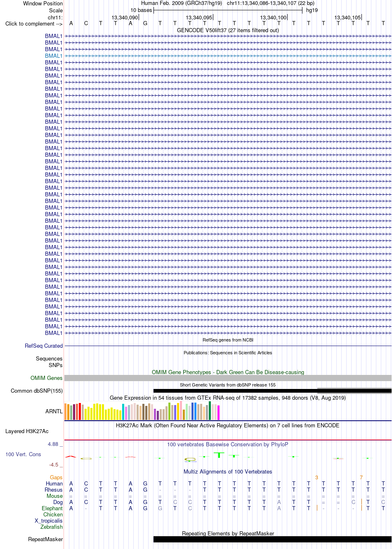392x549 pixels.
Task: Select the Human species row label
Action: (54, 483)
